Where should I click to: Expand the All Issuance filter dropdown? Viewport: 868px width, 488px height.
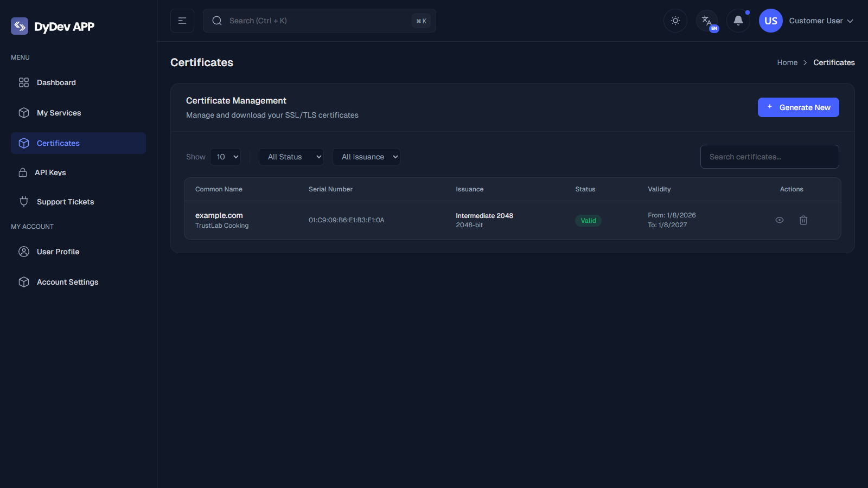(x=366, y=157)
